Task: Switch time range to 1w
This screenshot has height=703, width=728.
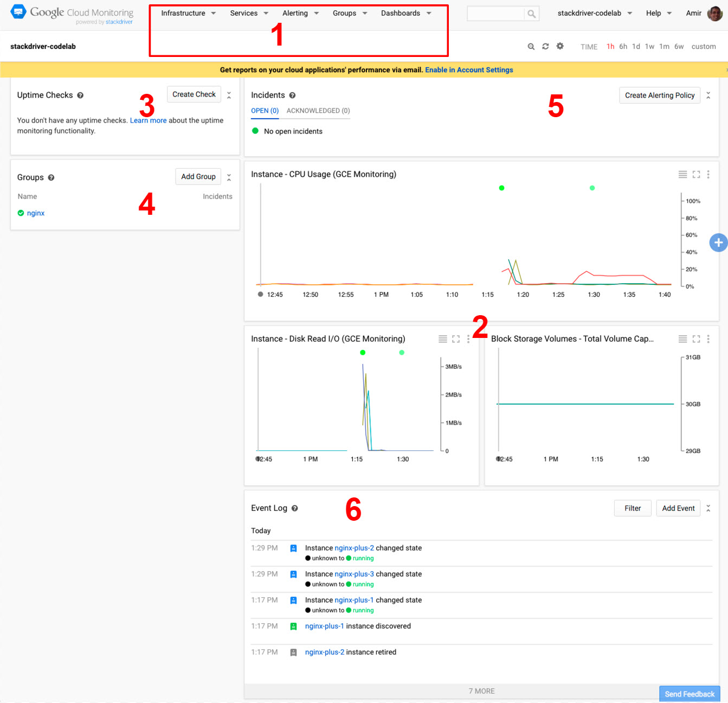Action: coord(649,47)
